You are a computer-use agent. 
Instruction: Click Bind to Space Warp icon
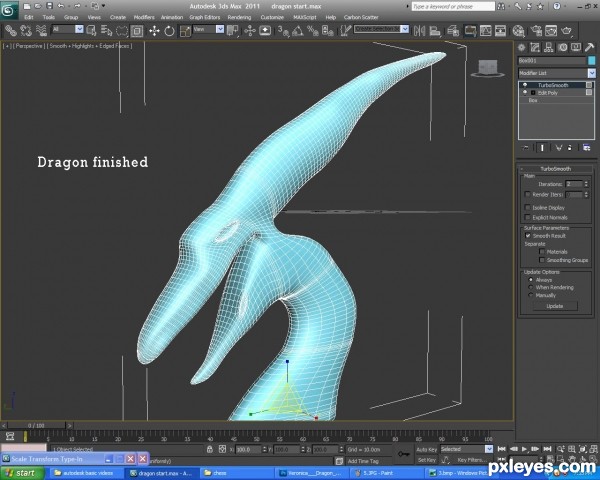tap(41, 31)
